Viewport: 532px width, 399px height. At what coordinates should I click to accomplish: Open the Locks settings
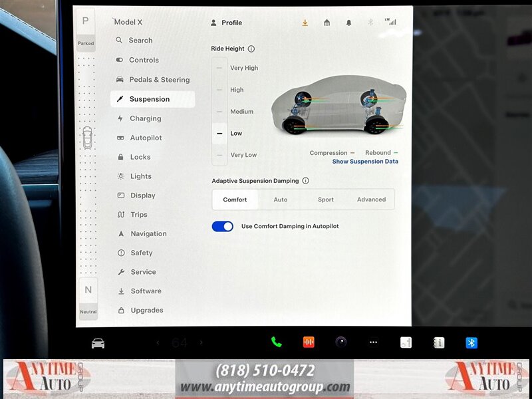click(x=134, y=157)
